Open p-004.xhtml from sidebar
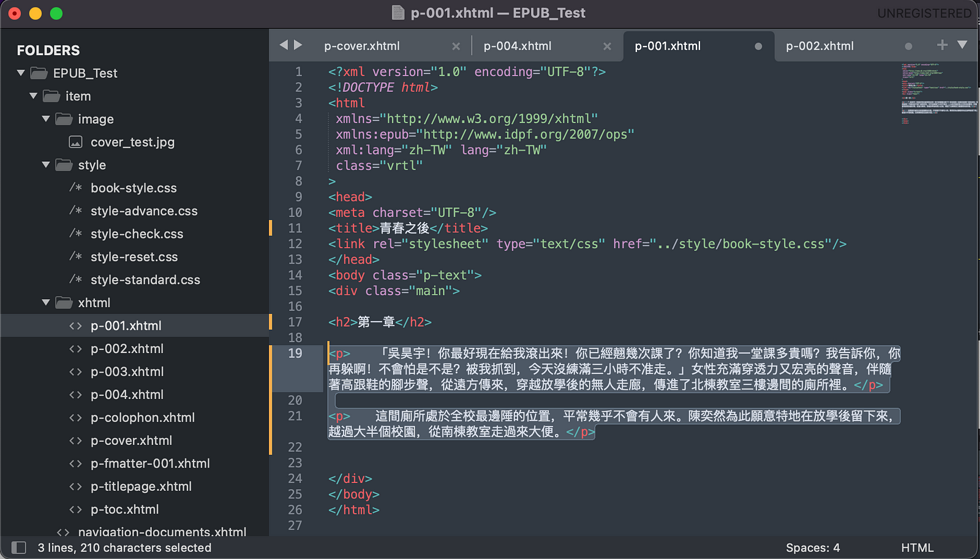This screenshot has width=980, height=559. click(127, 395)
